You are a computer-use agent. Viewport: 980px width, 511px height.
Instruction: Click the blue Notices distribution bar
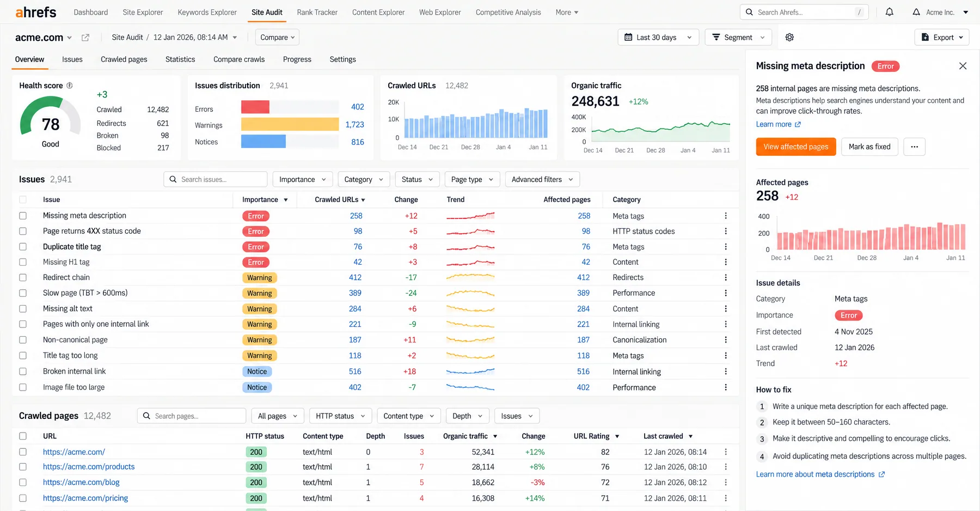point(264,142)
